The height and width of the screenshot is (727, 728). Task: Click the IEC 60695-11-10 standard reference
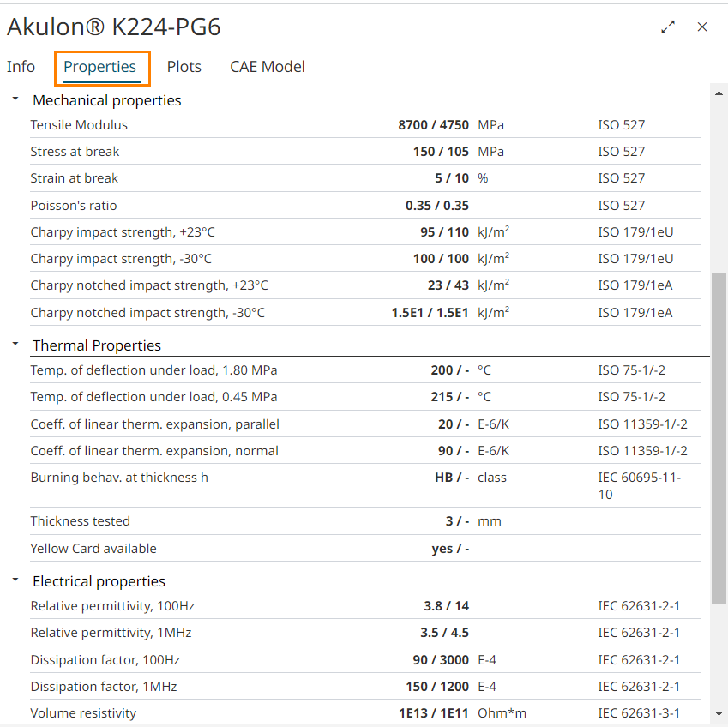(x=639, y=485)
